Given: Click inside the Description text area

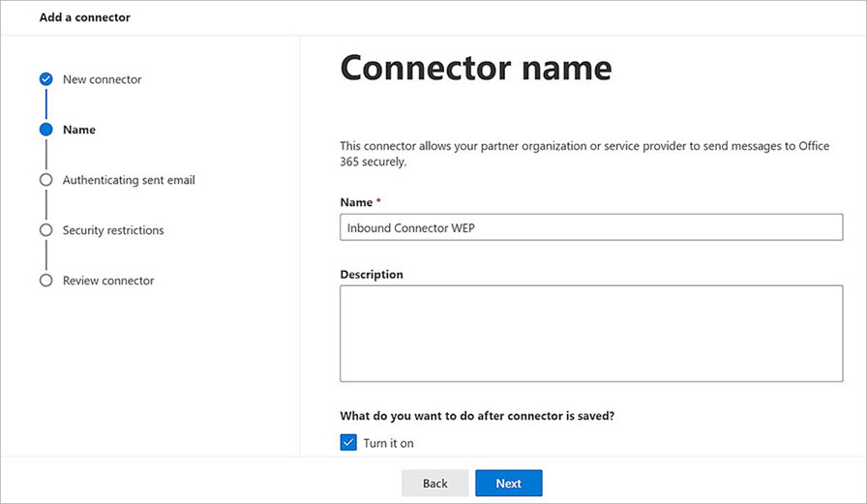Looking at the screenshot, I should pos(591,334).
